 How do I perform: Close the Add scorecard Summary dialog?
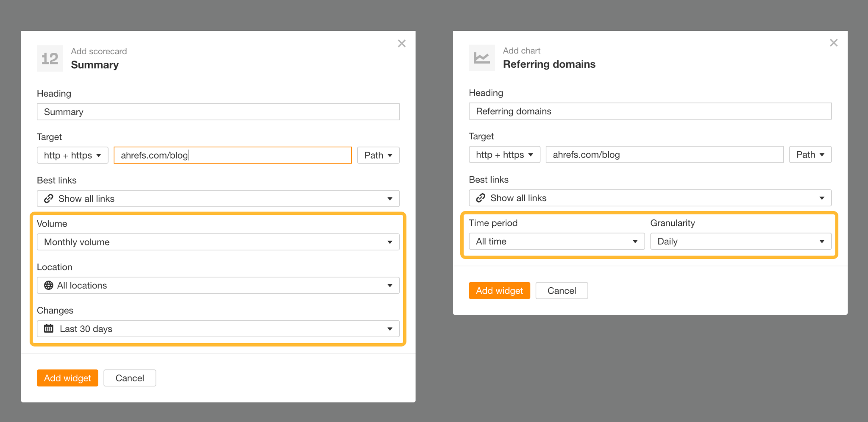click(401, 44)
